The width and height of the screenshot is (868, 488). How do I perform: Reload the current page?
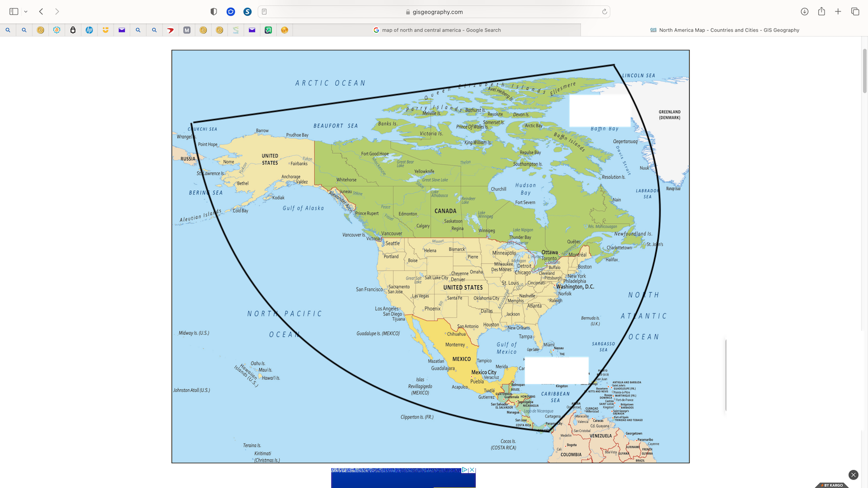[604, 11]
